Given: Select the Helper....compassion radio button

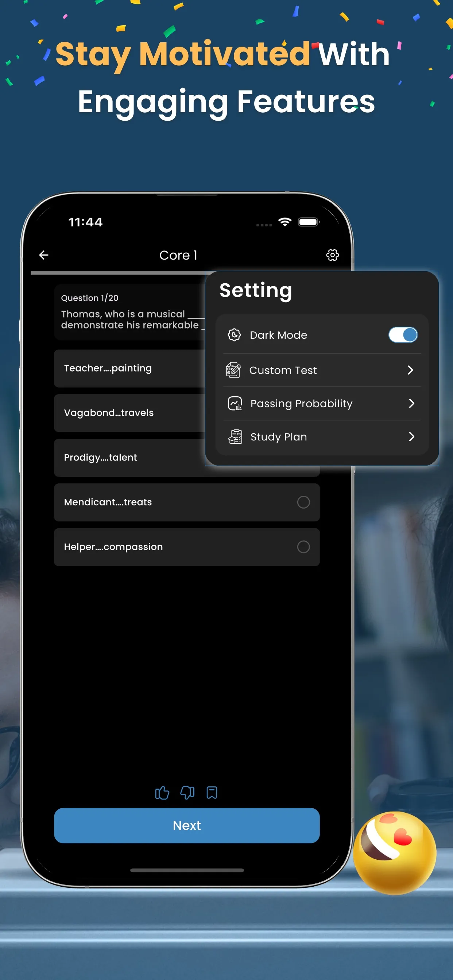Looking at the screenshot, I should [x=303, y=547].
